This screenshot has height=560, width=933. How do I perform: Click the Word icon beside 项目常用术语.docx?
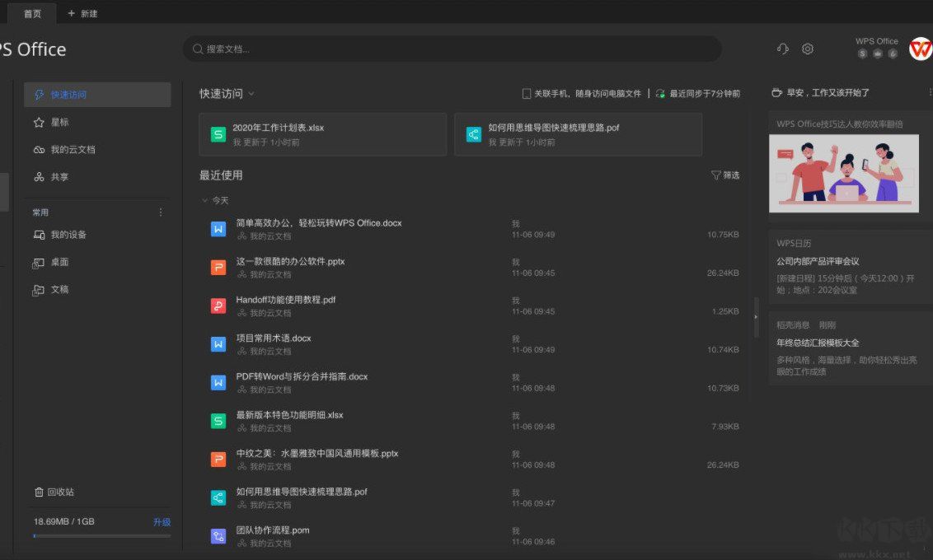click(218, 343)
